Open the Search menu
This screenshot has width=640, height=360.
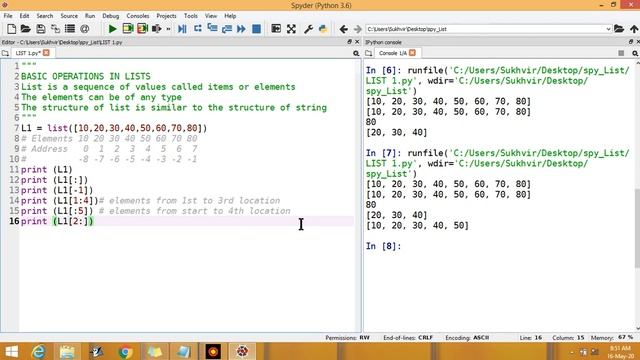[44, 16]
